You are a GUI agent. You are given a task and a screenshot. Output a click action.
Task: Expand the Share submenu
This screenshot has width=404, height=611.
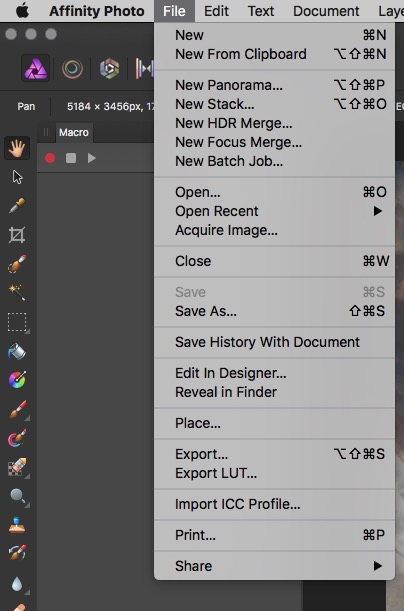pyautogui.click(x=274, y=566)
